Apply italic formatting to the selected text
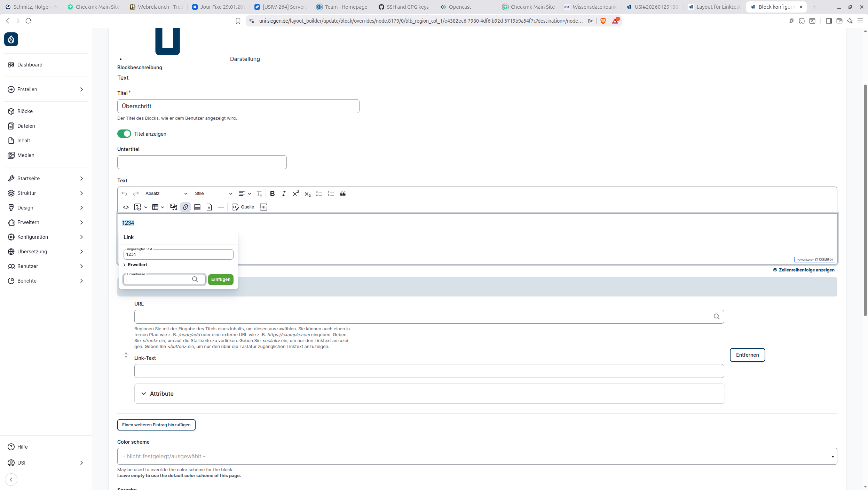This screenshot has height=490, width=868. coord(284,193)
